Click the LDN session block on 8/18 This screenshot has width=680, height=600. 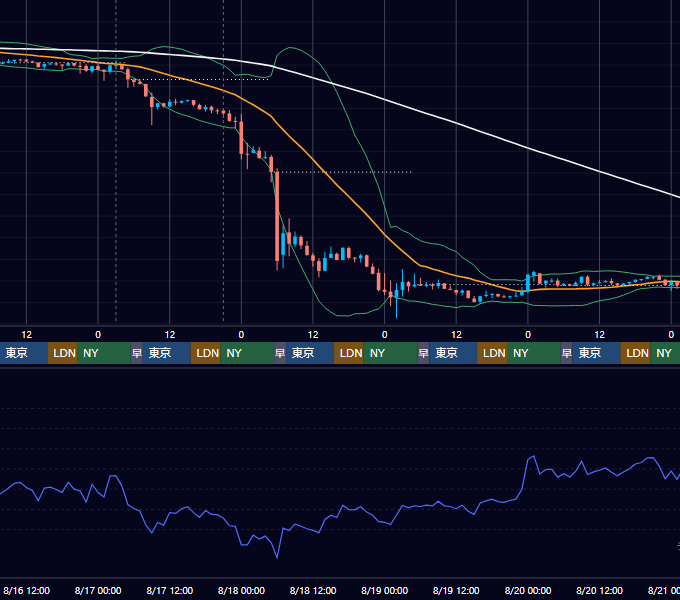[349, 353]
